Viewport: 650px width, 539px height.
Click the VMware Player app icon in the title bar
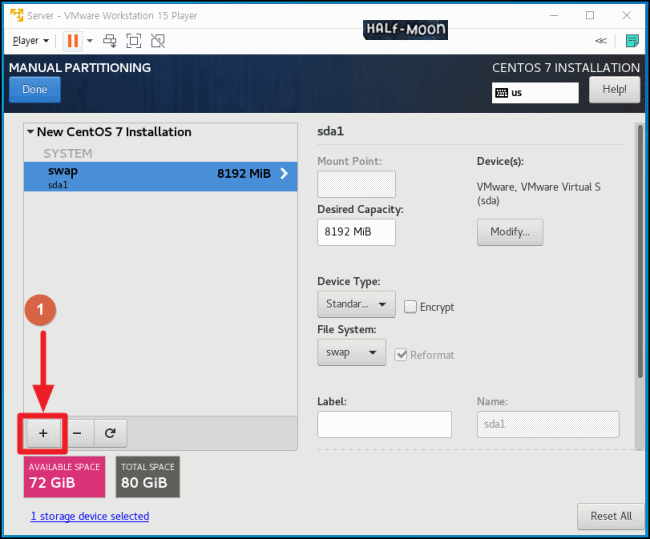[x=17, y=15]
